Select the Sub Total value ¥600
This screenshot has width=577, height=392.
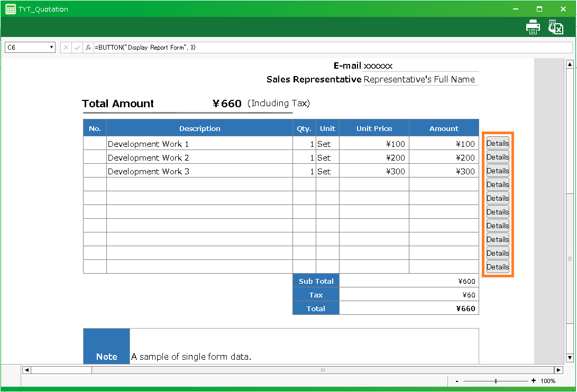point(409,281)
